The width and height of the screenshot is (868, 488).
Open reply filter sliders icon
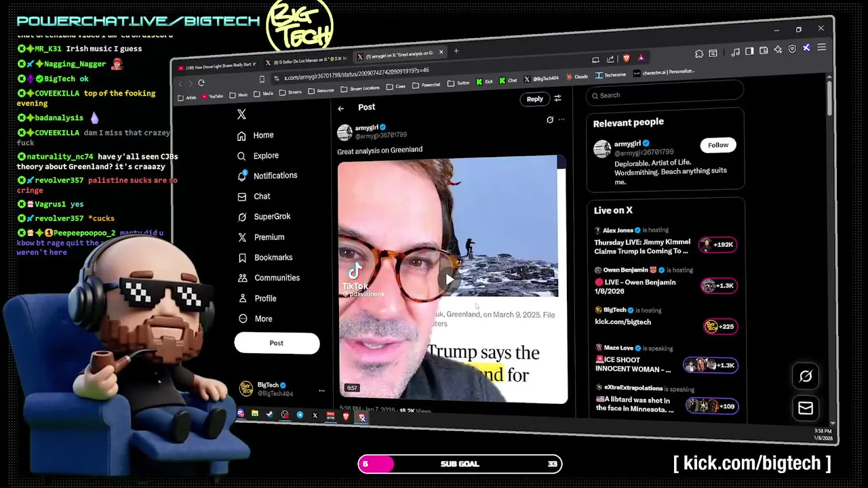click(557, 98)
